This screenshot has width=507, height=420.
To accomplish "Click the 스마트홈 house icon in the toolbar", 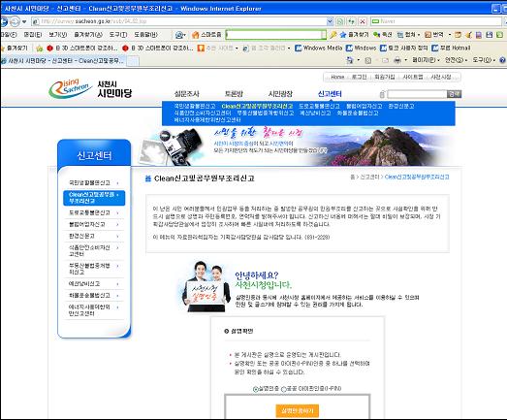I will click(195, 35).
